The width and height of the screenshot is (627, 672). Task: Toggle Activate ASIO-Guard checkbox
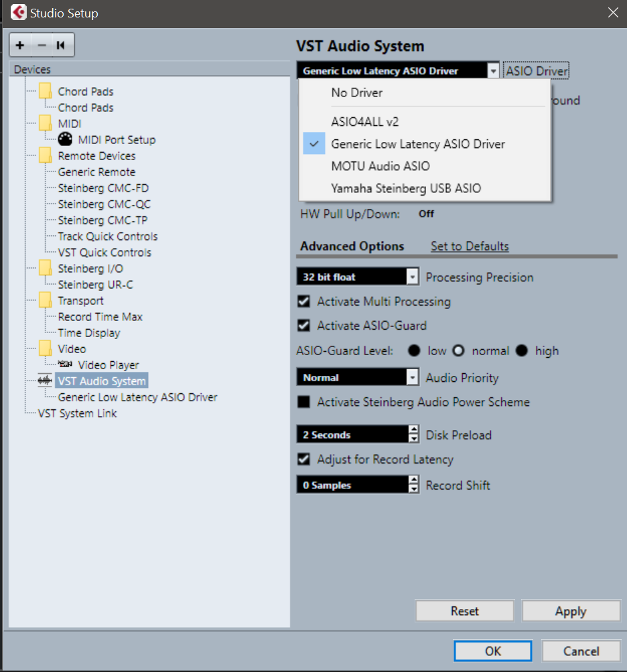tap(304, 326)
